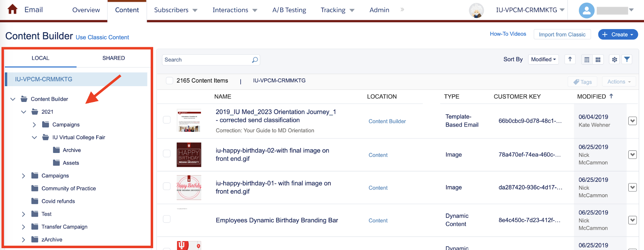Check the select-all content items checkbox
Image resolution: width=644 pixels, height=250 pixels.
169,81
